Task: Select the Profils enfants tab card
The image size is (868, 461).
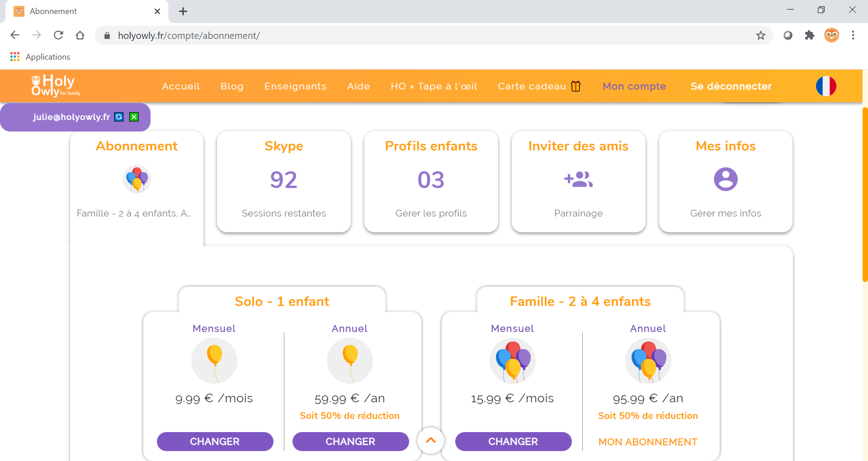Action: click(431, 182)
